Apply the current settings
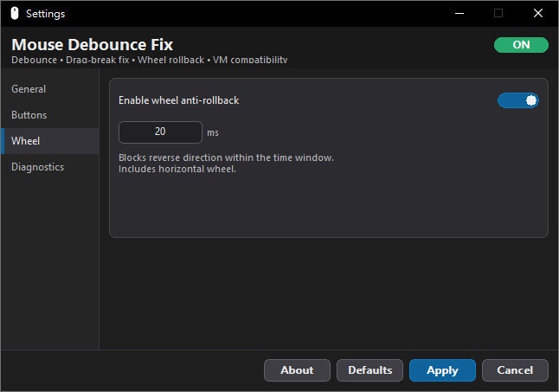Screen dimensions: 559x392 click(x=442, y=370)
